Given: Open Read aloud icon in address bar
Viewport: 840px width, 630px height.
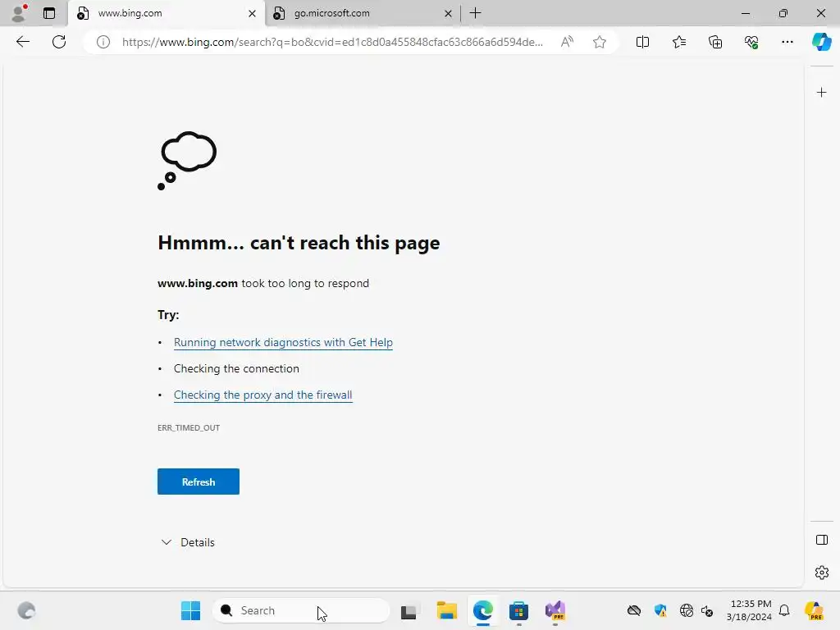Looking at the screenshot, I should pos(567,42).
